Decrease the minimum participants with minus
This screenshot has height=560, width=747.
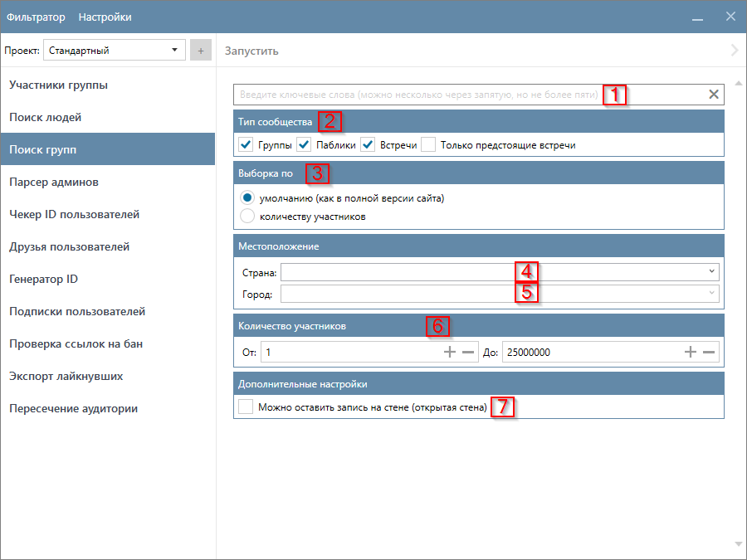point(468,353)
